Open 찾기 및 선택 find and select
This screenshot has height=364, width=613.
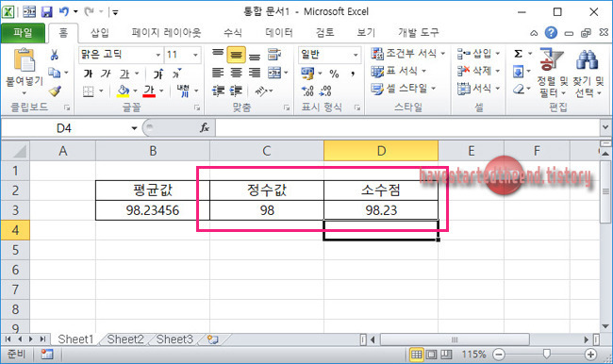[588, 73]
